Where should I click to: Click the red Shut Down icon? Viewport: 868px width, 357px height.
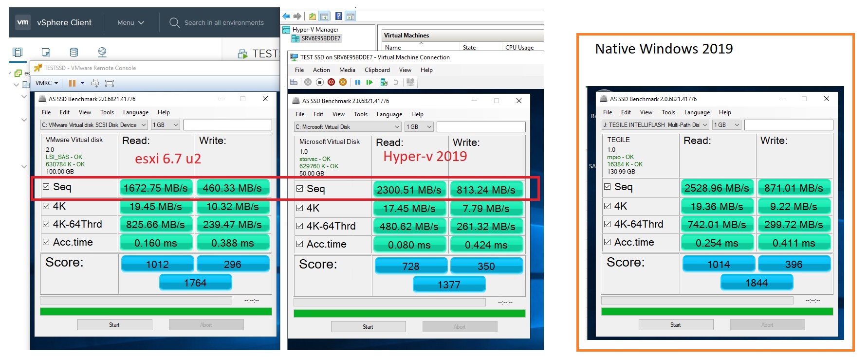pos(331,82)
